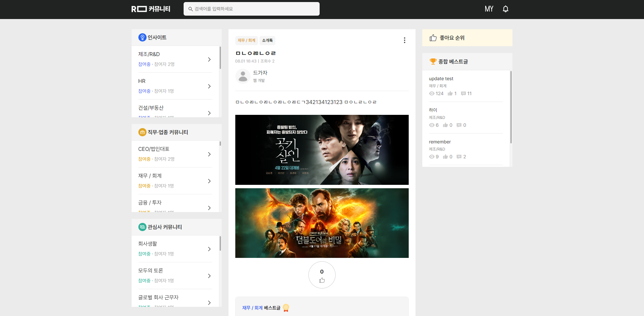The width and height of the screenshot is (644, 316).
Task: Click the medal icon beside 재무 / 회계 베스트글
Action: pyautogui.click(x=286, y=308)
